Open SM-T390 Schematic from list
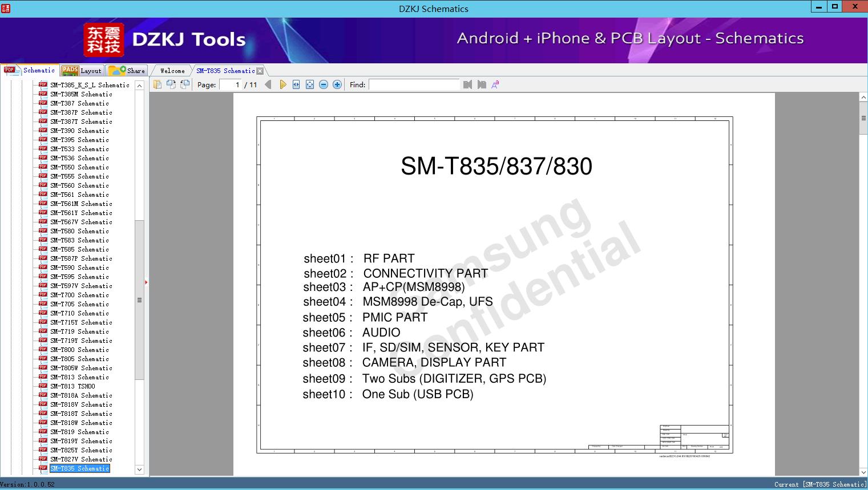This screenshot has height=490, width=868. coord(79,131)
